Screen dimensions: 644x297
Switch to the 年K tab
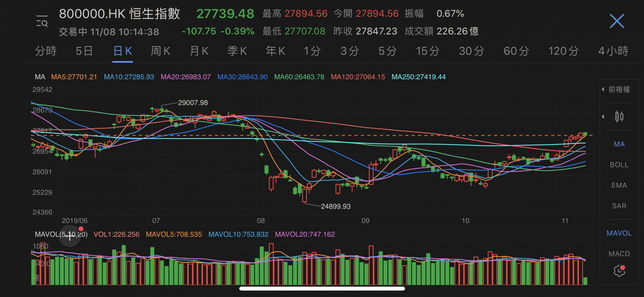(275, 51)
